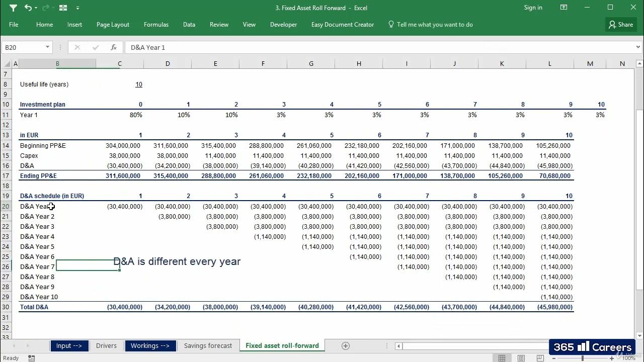Click the D&A schedule (in EUR) heading

point(52,196)
